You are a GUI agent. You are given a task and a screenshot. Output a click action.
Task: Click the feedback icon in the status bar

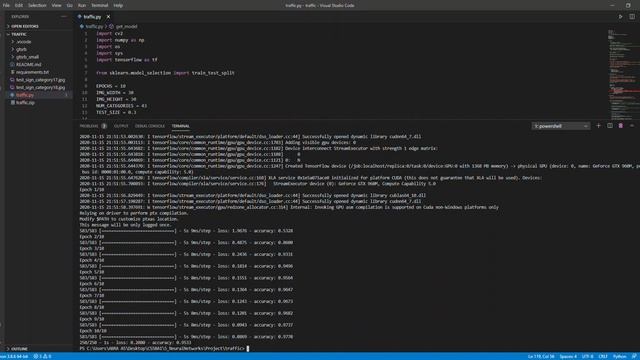coord(634,356)
